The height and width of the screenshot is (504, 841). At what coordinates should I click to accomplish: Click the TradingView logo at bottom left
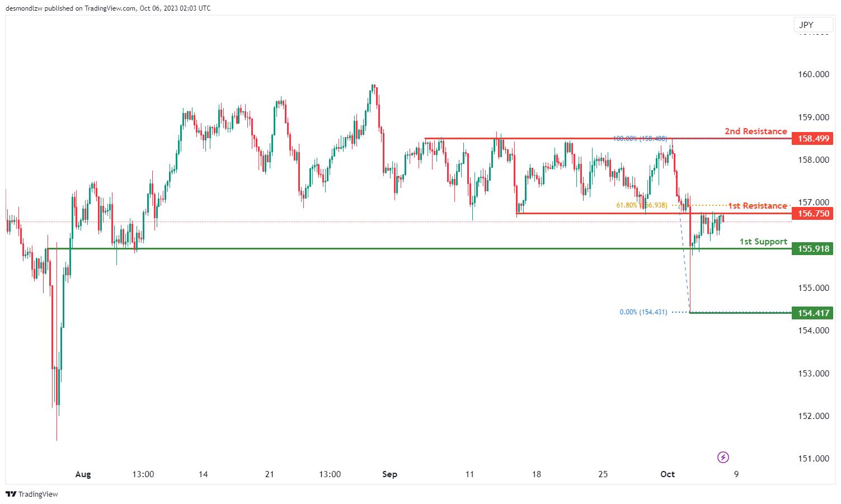tap(32, 494)
